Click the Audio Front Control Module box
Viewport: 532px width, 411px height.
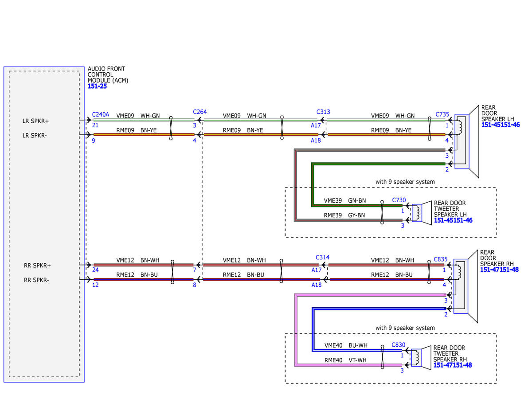[44, 224]
